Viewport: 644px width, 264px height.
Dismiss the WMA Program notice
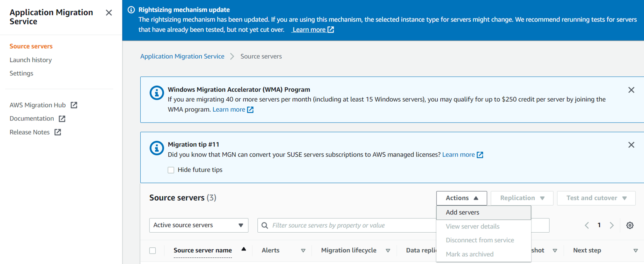[x=631, y=90]
